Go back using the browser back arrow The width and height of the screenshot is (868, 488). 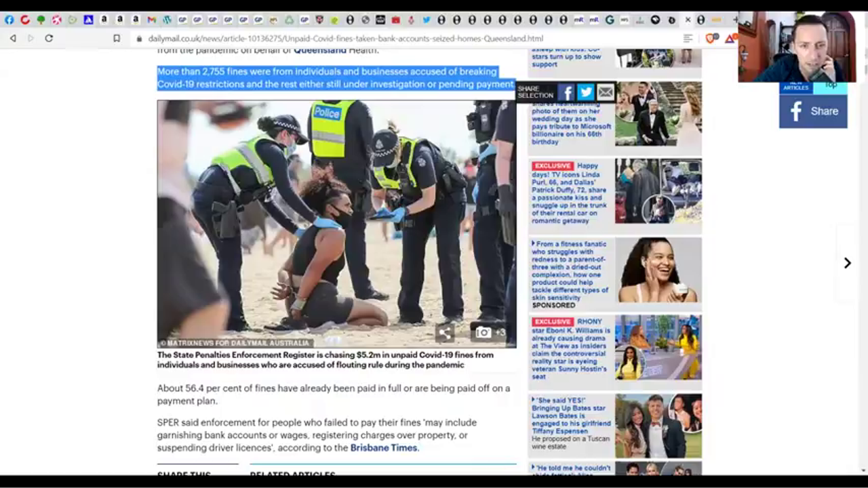(13, 39)
